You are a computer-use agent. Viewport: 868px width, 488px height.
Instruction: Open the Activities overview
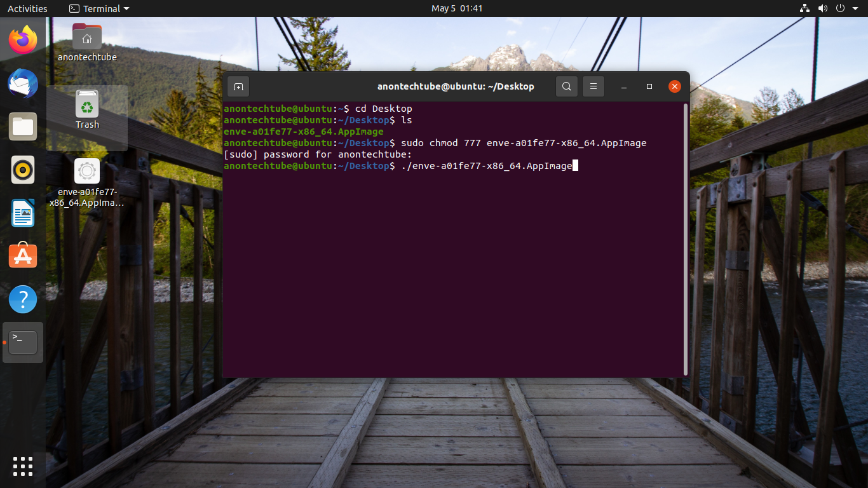(x=27, y=8)
